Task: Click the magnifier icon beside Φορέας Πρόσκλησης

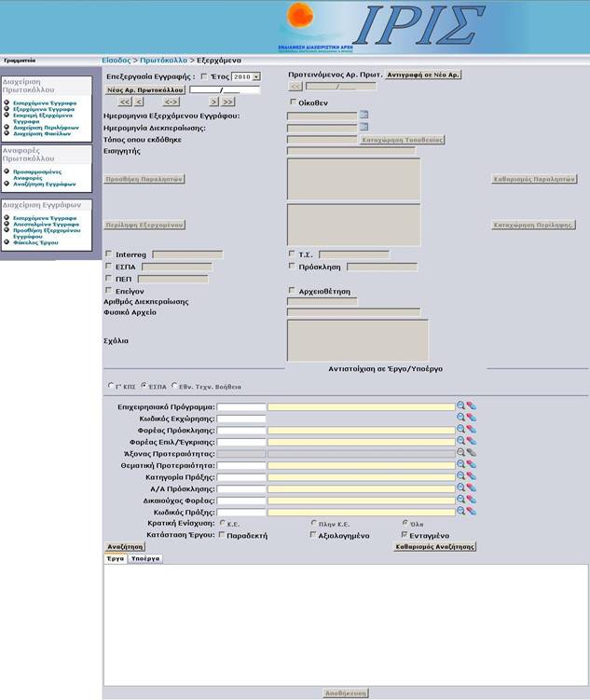Action: [460, 430]
